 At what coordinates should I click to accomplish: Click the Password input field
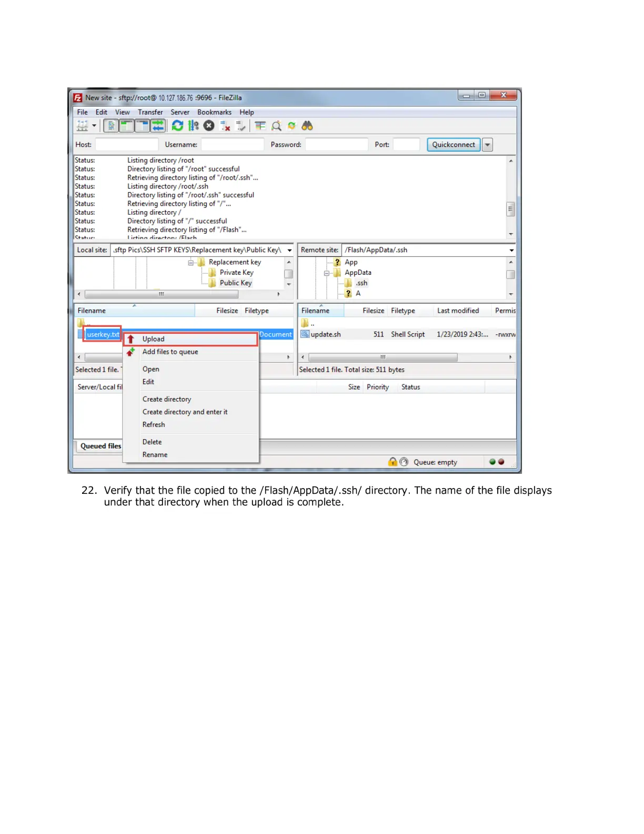[x=337, y=145]
